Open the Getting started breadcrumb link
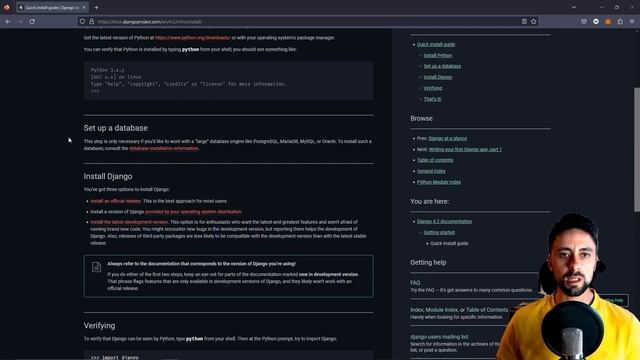The width and height of the screenshot is (640, 360). pos(439,233)
